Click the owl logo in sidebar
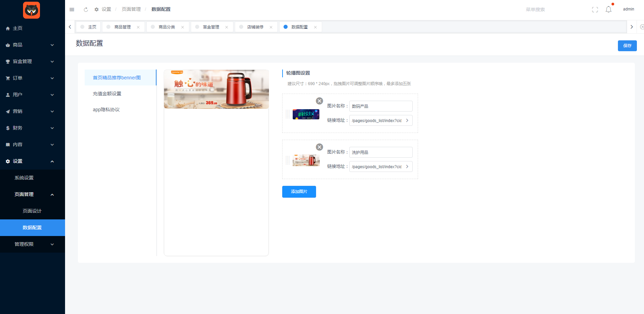The image size is (644, 314). [x=32, y=10]
